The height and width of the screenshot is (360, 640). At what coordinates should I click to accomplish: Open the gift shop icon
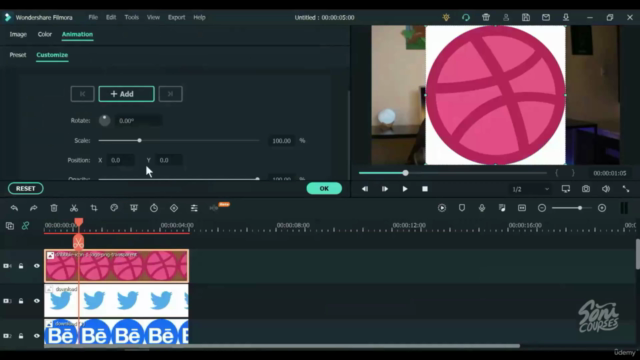click(486, 18)
